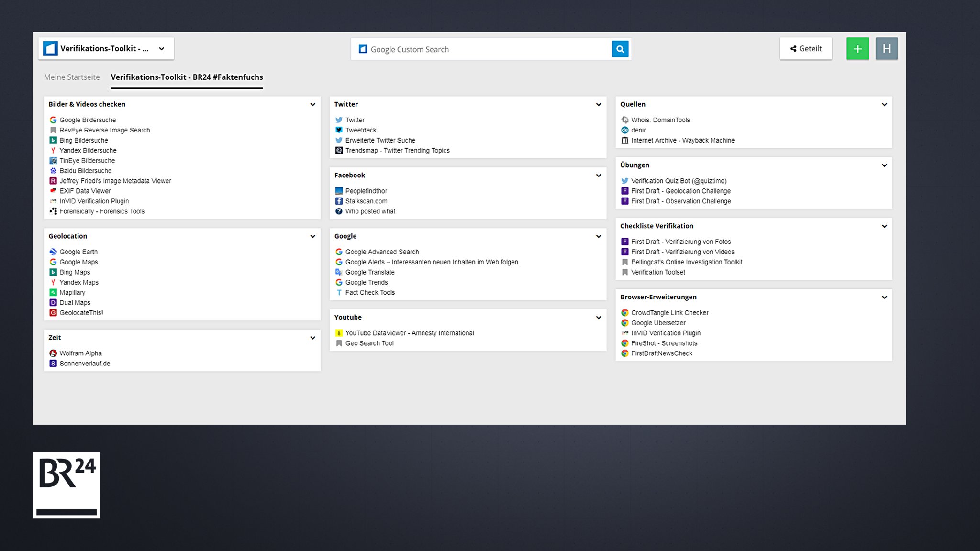Click the Stalkscan.com Facebook icon
Viewport: 980px width, 551px height.
(x=339, y=201)
